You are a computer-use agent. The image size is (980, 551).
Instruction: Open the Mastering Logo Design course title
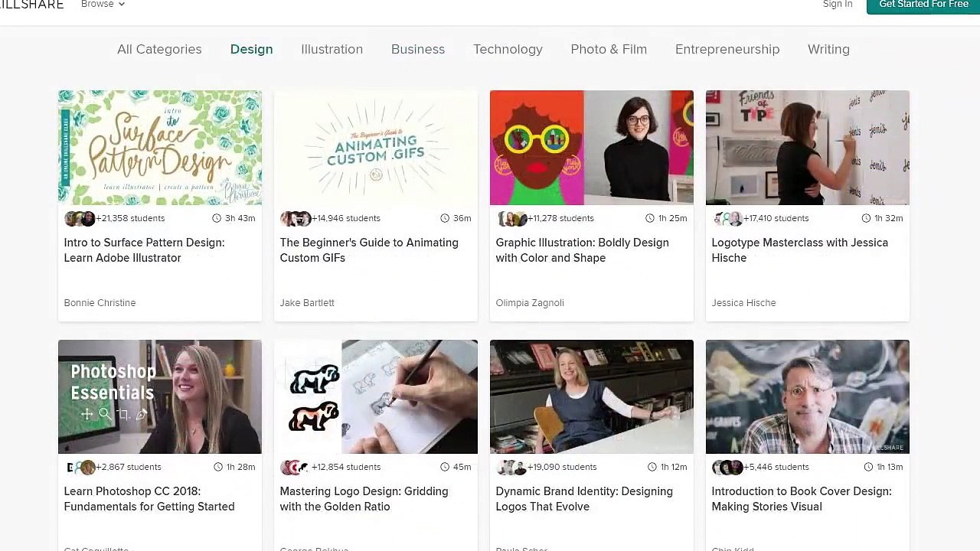364,499
